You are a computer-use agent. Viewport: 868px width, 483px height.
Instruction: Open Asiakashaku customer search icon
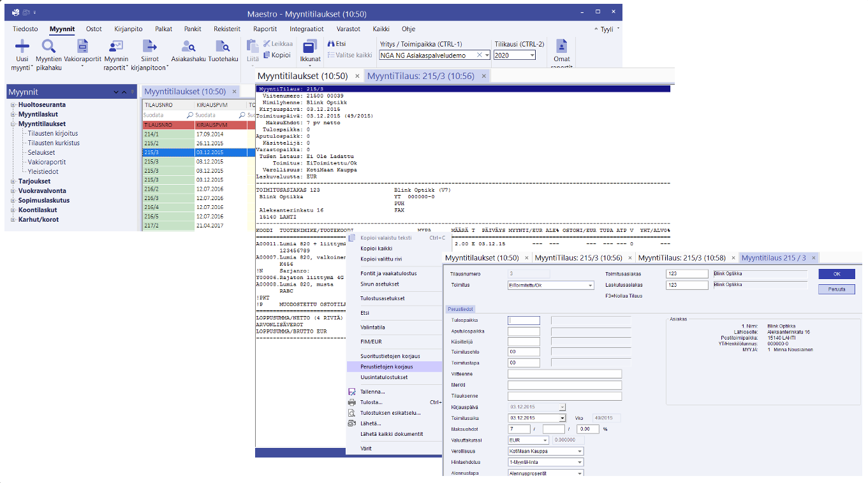pyautogui.click(x=188, y=46)
